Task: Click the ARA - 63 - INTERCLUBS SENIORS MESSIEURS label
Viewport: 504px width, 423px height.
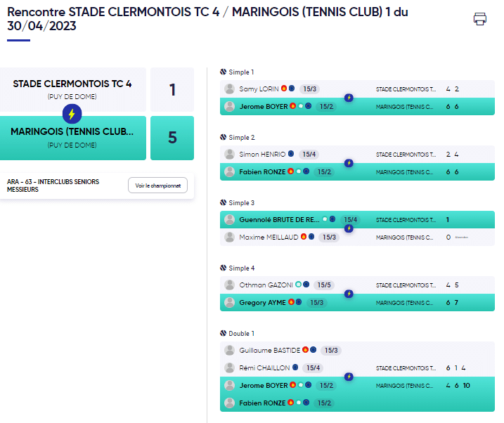Action: point(53,186)
